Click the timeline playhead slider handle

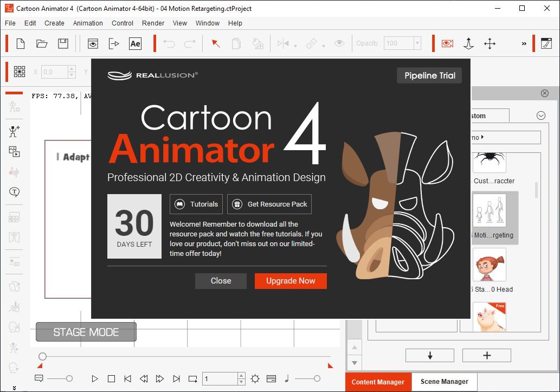point(42,356)
